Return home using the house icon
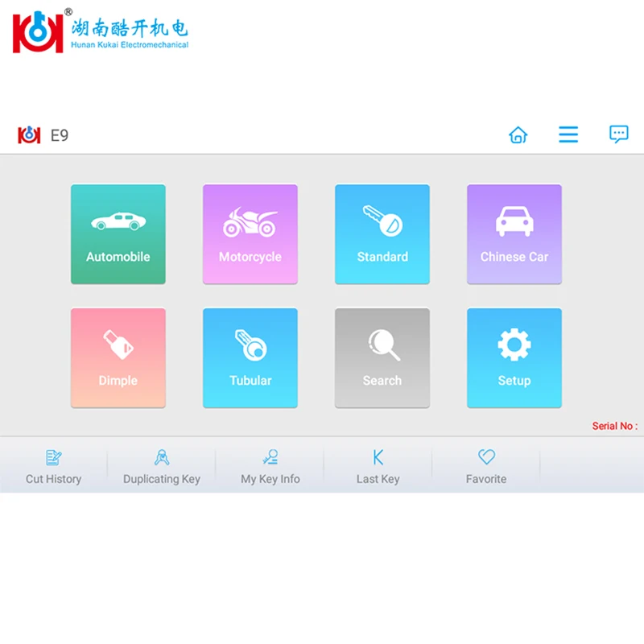Screen dimensions: 644x644 click(518, 135)
